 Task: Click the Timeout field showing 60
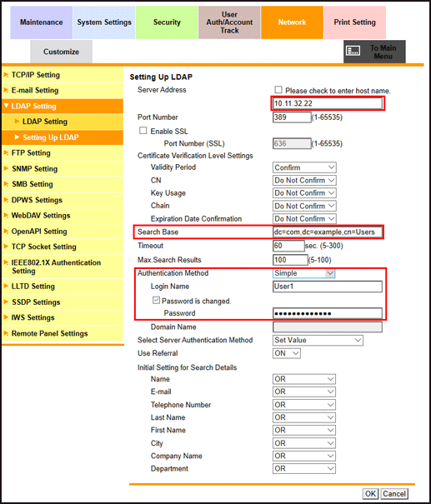[288, 246]
